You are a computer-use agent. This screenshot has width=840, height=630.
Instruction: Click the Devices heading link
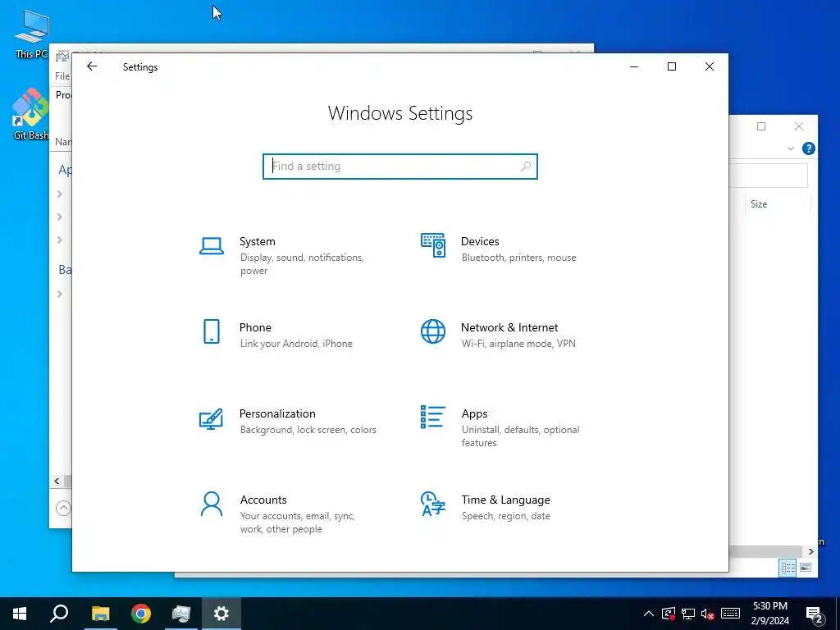[480, 242]
